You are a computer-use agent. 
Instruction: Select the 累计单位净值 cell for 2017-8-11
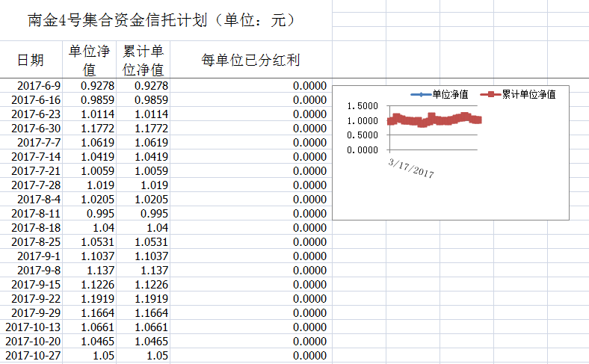(143, 214)
